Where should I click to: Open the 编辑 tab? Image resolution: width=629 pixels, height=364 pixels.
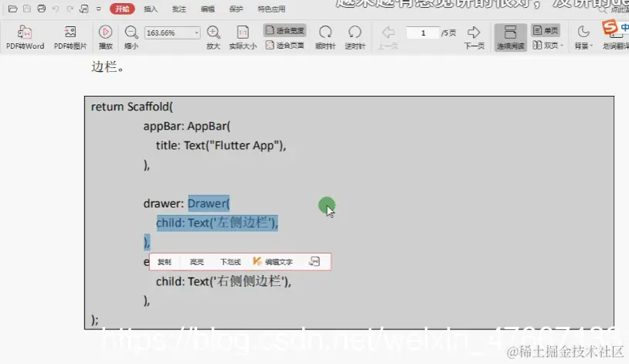[x=207, y=9]
